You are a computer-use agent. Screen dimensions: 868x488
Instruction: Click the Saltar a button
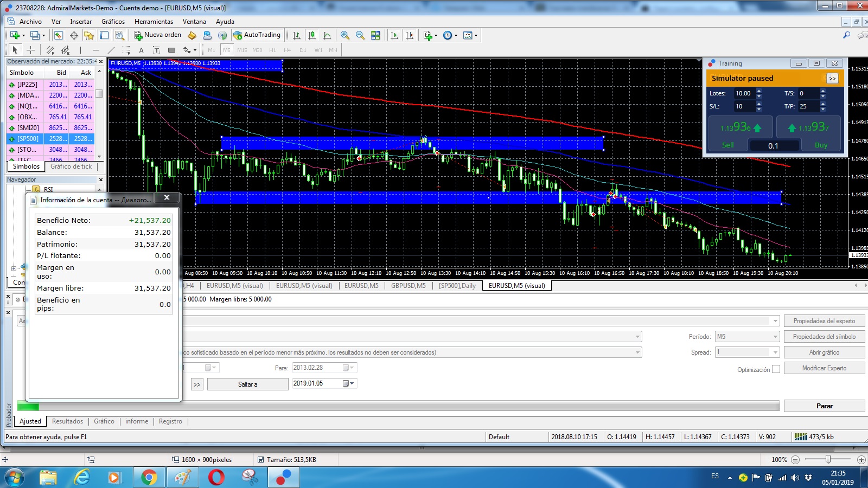click(247, 384)
